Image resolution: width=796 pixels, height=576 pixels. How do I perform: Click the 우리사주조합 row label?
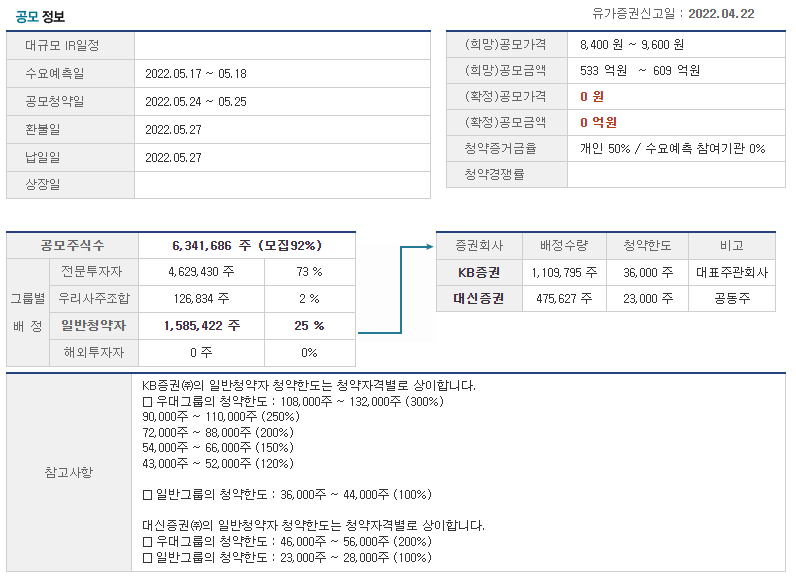(x=94, y=299)
